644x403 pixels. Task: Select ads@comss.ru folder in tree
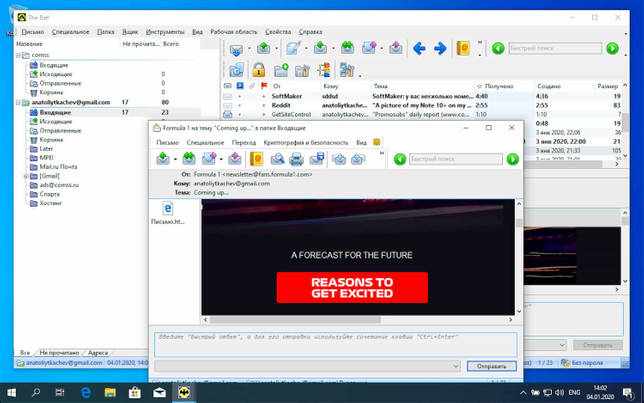pyautogui.click(x=59, y=185)
